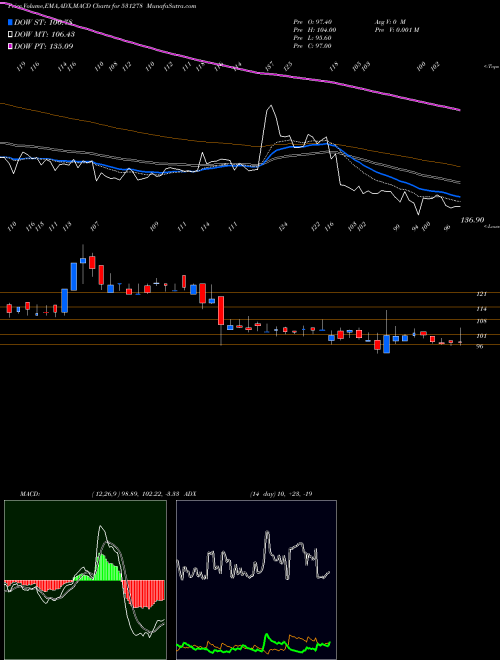
Task: Click the 136.90 price label
Action: (473, 220)
